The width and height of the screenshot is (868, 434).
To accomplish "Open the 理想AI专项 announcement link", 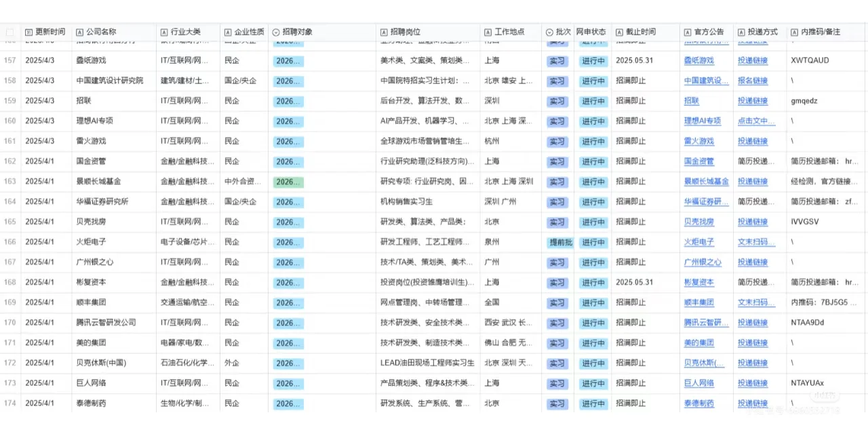I will [x=702, y=121].
